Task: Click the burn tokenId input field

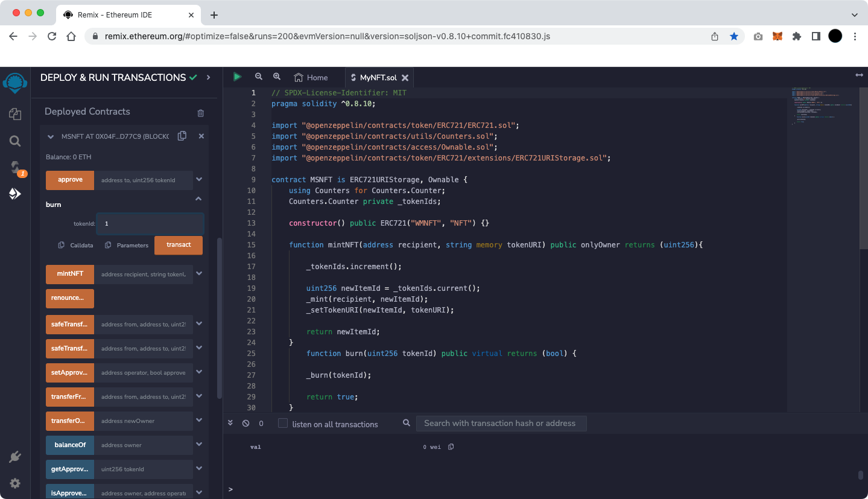Action: (150, 223)
